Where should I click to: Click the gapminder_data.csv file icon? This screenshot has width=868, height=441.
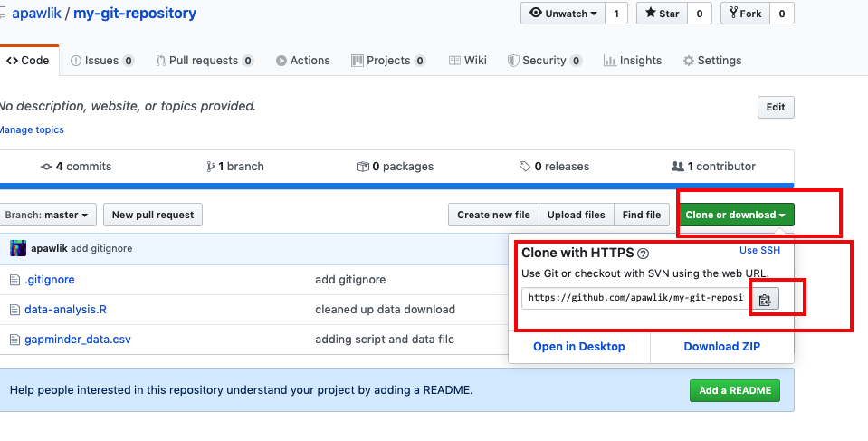pos(14,340)
